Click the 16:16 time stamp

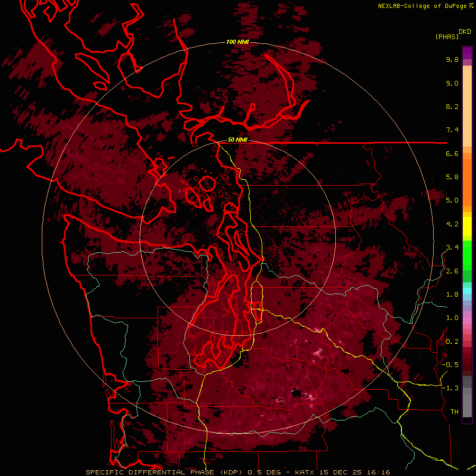point(378,472)
